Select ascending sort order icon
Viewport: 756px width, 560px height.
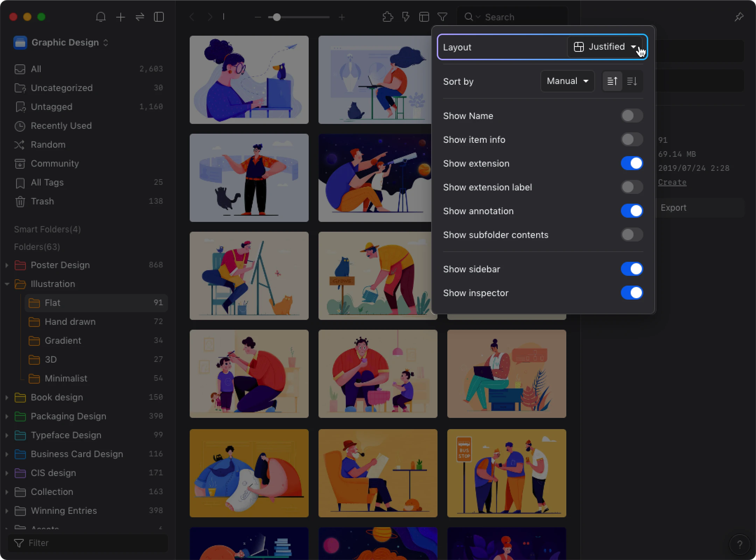612,81
